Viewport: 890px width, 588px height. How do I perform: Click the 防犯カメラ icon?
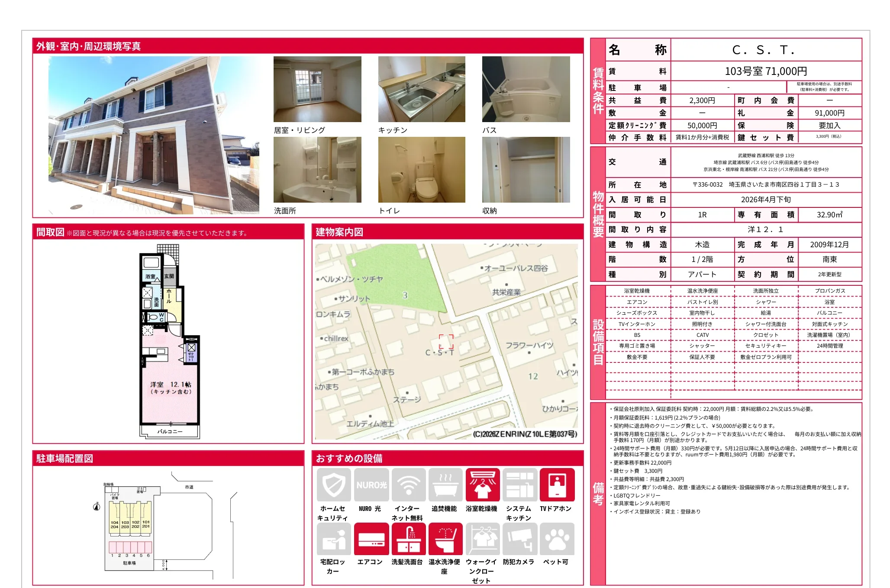coord(519,539)
